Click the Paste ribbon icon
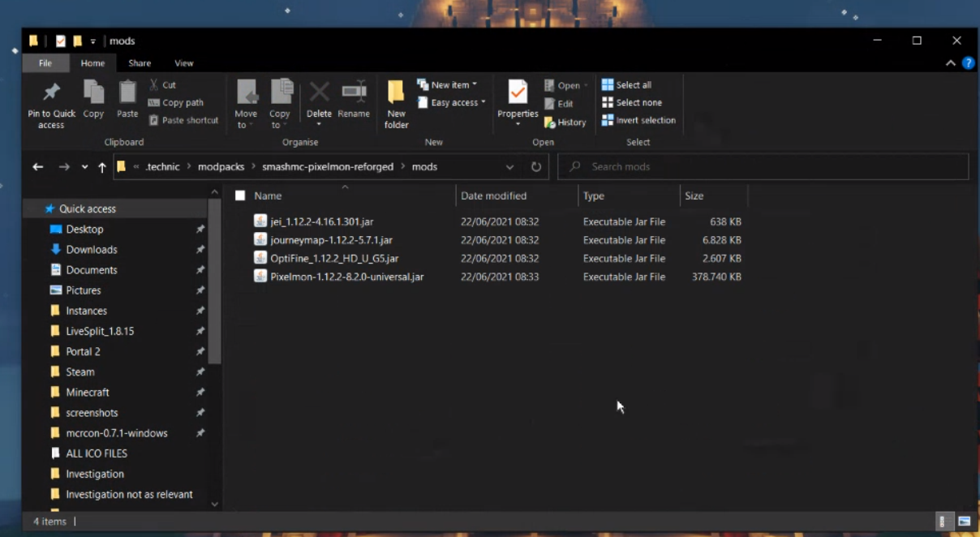Viewport: 980px width, 537px height. coord(127,92)
